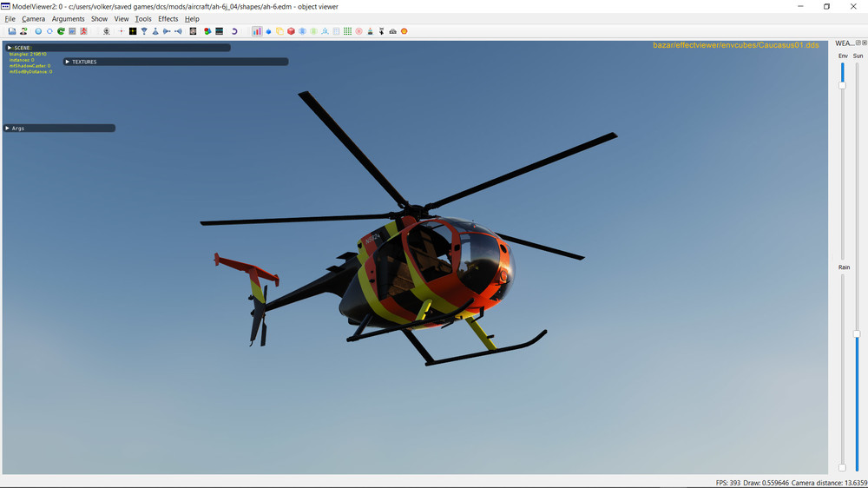868x488 pixels.
Task: Click the black square yellow star icon
Action: [x=133, y=31]
